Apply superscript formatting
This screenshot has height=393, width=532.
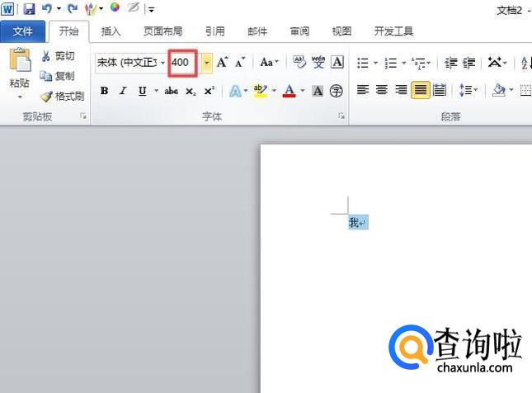point(210,91)
